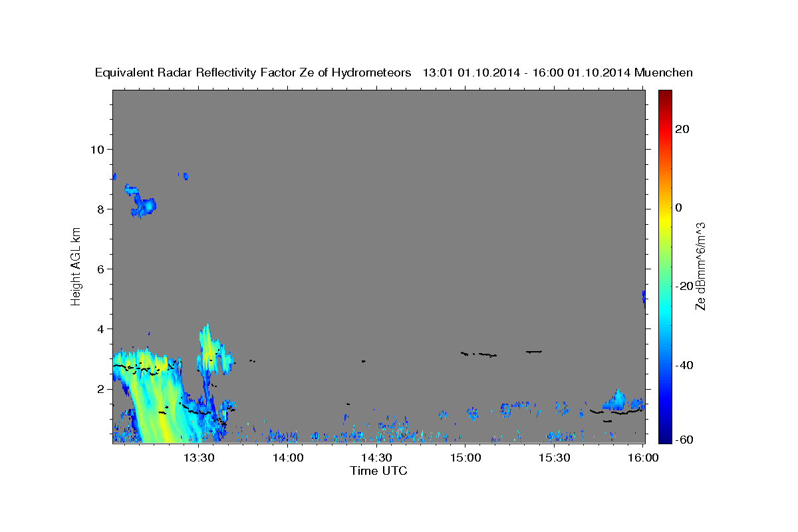
Task: Click the '13:30' time tick label
Action: (x=198, y=458)
